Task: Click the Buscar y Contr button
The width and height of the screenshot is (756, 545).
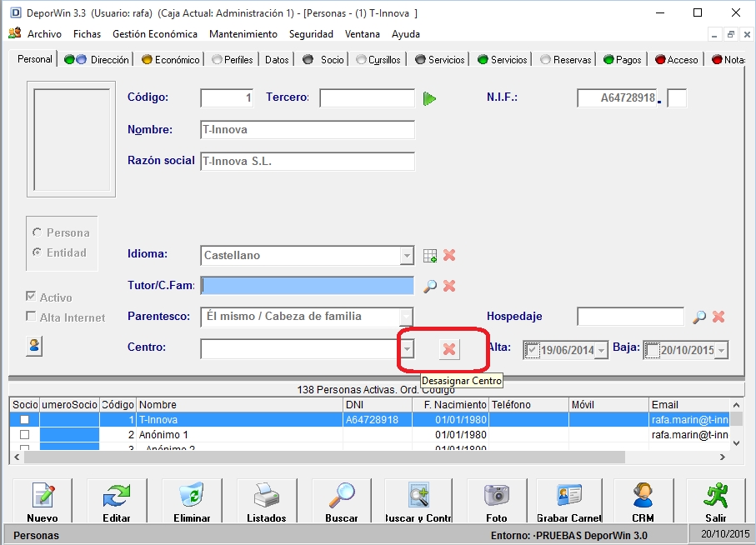Action: click(418, 502)
